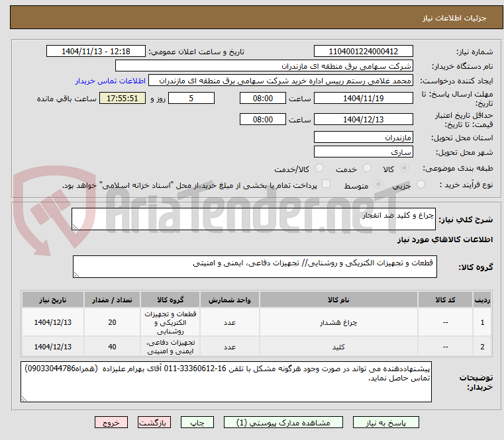Click the price validity date 1404/12/13 field

pyautogui.click(x=363, y=119)
